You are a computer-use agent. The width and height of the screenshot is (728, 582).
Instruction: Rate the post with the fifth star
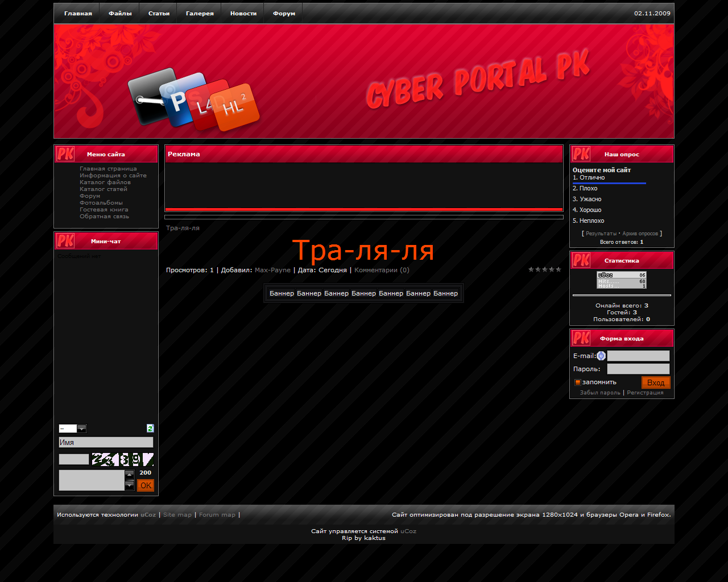point(559,269)
